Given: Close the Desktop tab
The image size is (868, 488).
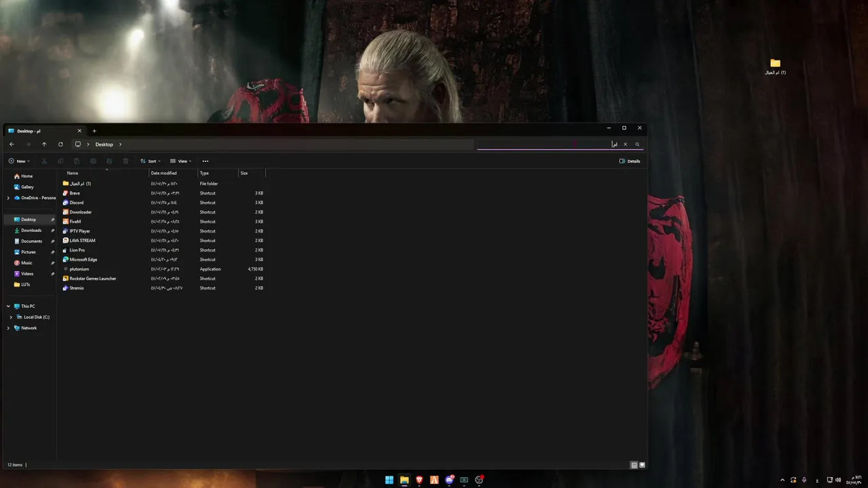Looking at the screenshot, I should point(79,131).
